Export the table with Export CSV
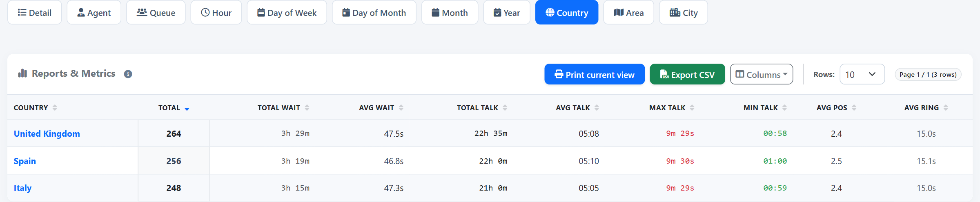This screenshot has height=202, width=980. 687,74
